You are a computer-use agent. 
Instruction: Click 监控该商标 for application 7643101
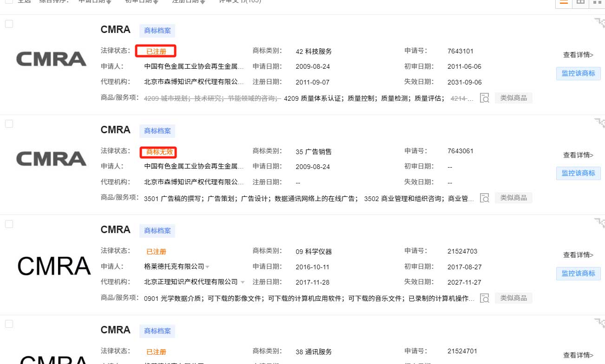click(579, 73)
